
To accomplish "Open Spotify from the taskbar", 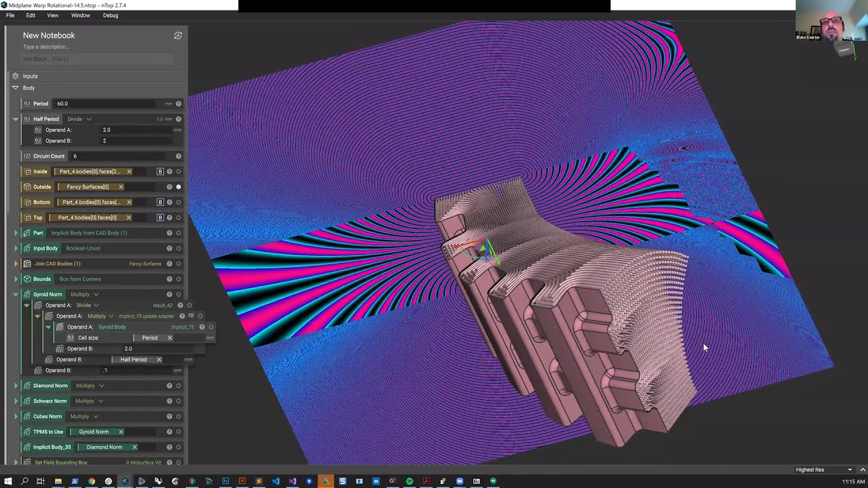I will [410, 481].
